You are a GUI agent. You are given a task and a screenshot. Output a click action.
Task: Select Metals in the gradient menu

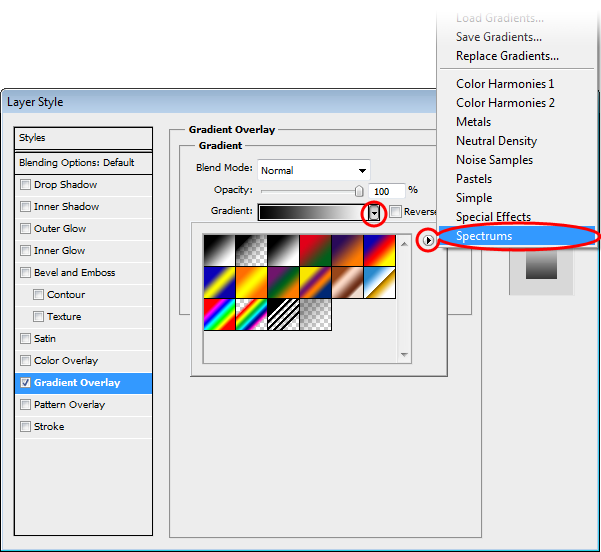pyautogui.click(x=473, y=122)
